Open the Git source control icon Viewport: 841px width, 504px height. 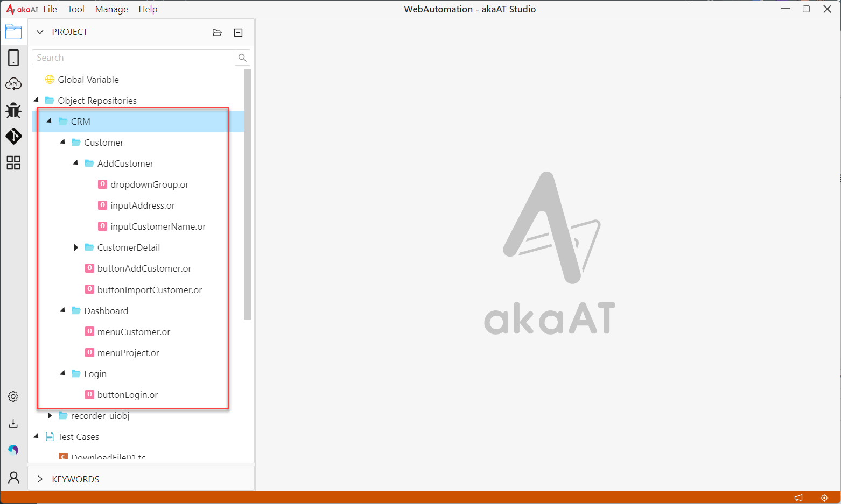[x=13, y=136]
